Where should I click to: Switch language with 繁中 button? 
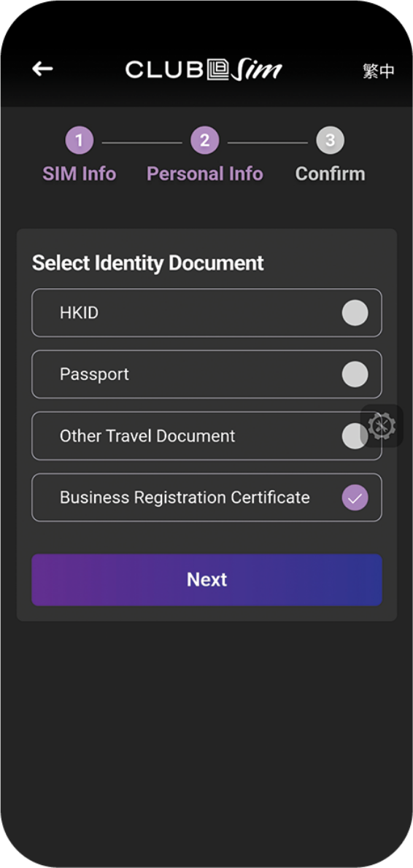tap(379, 71)
